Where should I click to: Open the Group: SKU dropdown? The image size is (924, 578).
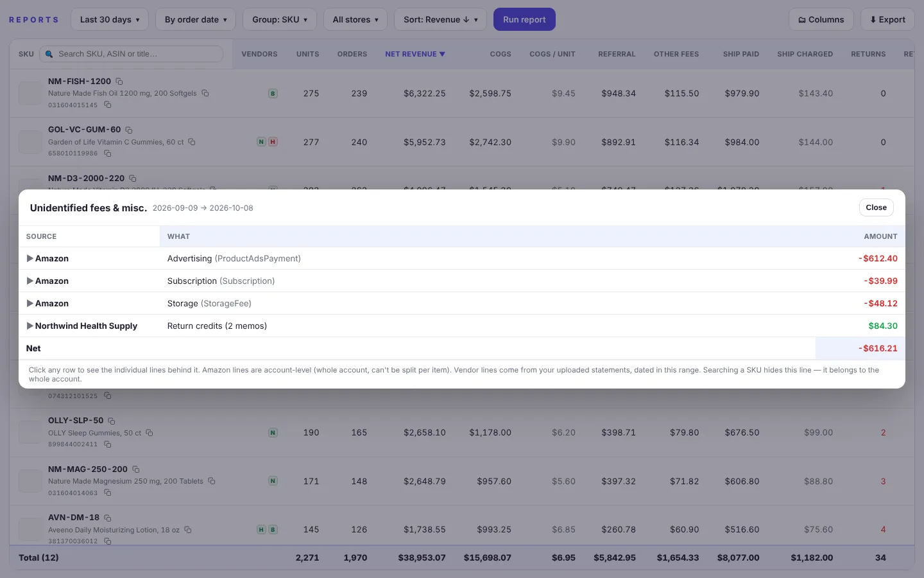[x=280, y=19]
